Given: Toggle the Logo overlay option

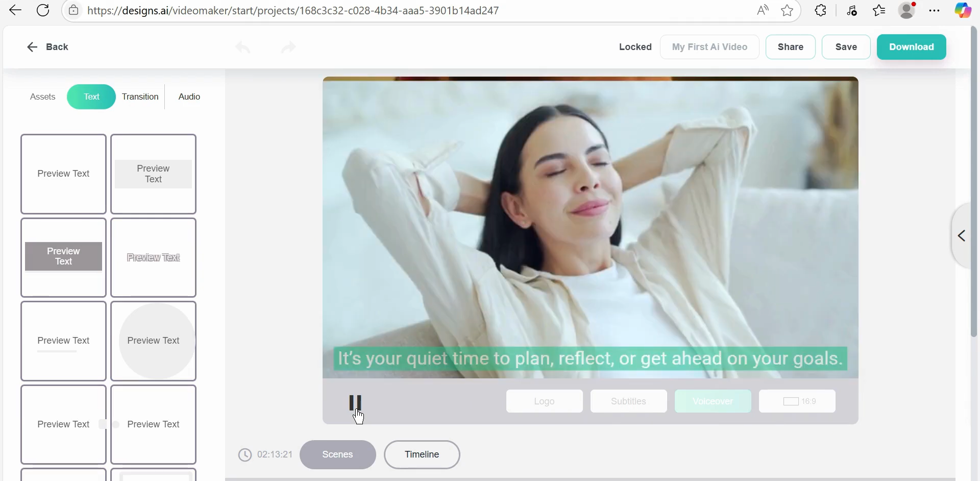Looking at the screenshot, I should [544, 401].
